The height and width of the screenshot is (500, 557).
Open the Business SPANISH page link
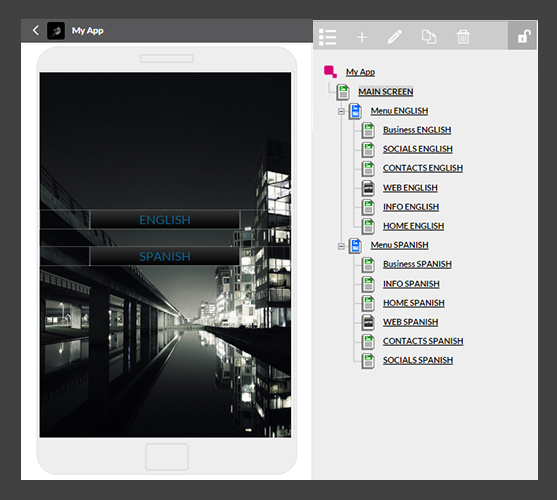pos(417,264)
